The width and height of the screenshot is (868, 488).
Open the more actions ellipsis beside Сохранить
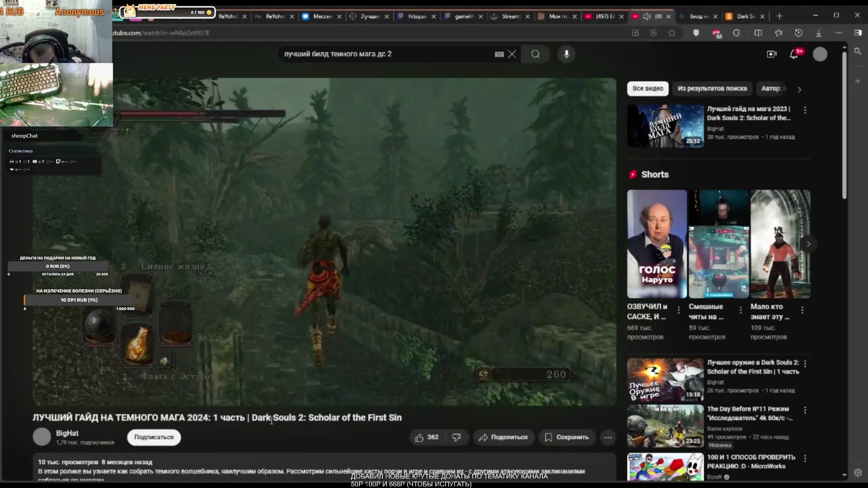608,437
